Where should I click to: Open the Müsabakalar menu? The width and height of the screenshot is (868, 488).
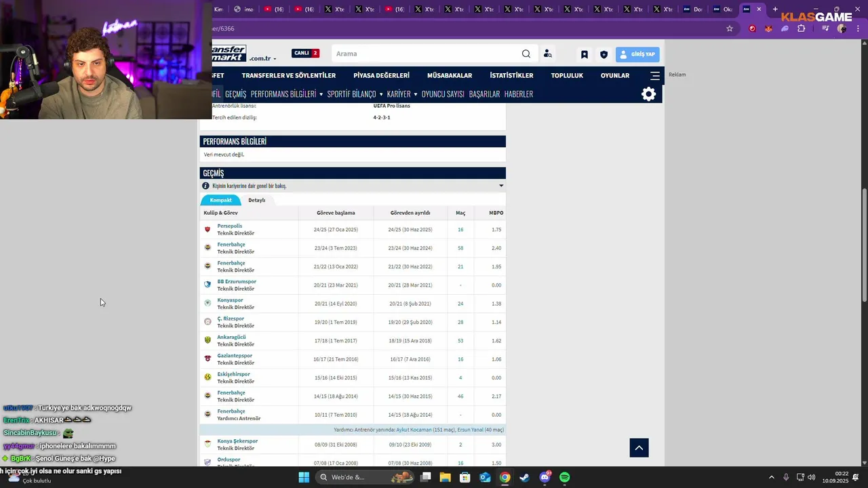pos(450,76)
